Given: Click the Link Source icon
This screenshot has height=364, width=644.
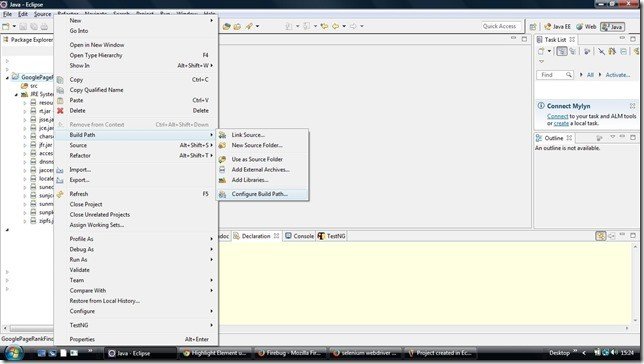Looking at the screenshot, I should click(223, 135).
